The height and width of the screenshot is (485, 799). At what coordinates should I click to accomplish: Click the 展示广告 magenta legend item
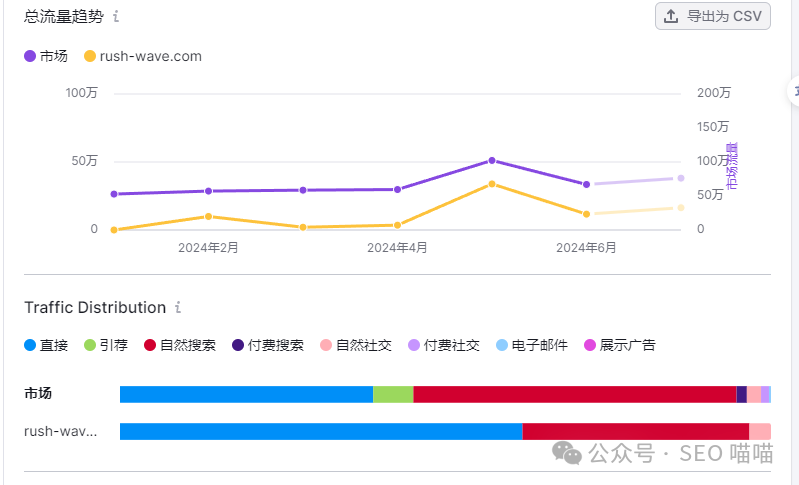[x=619, y=345]
